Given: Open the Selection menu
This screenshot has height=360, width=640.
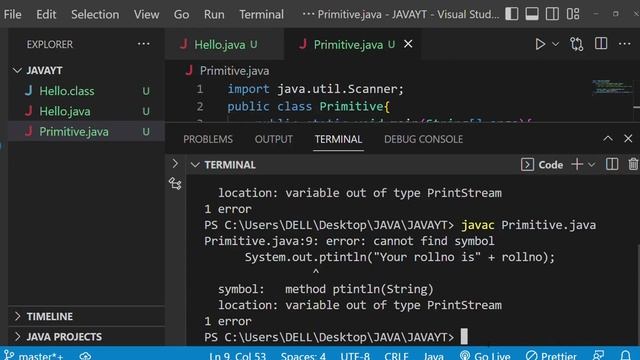Looking at the screenshot, I should point(95,14).
